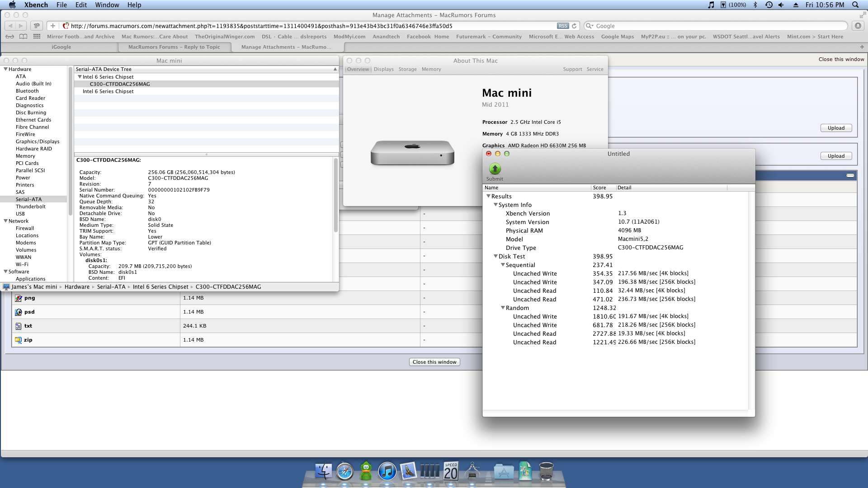Open Spotlight search magnifier in menu bar

[855, 5]
